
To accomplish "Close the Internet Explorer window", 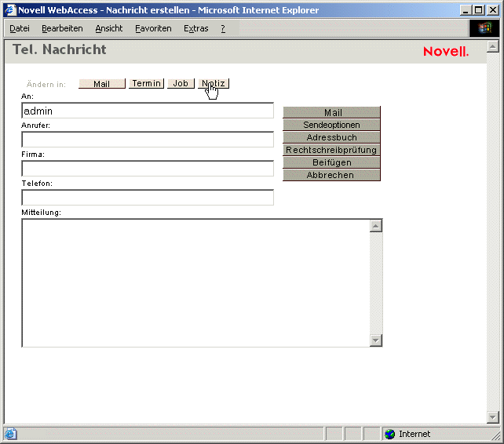I will pos(493,10).
